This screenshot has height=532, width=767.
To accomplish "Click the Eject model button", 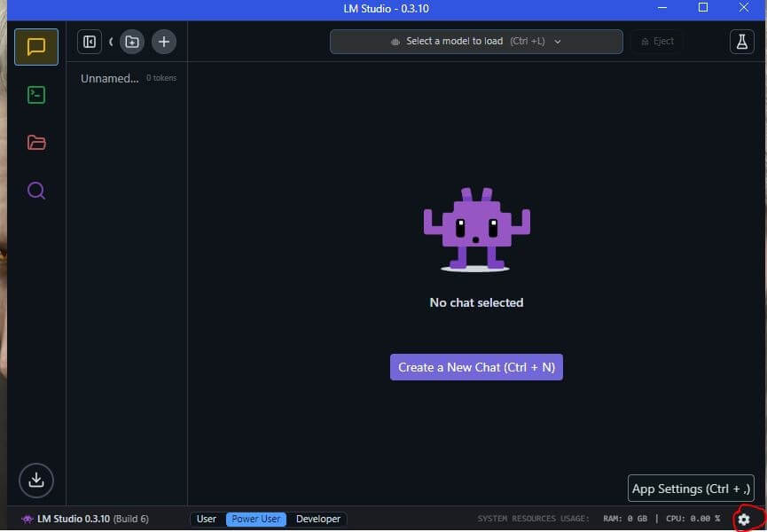I will (x=657, y=42).
